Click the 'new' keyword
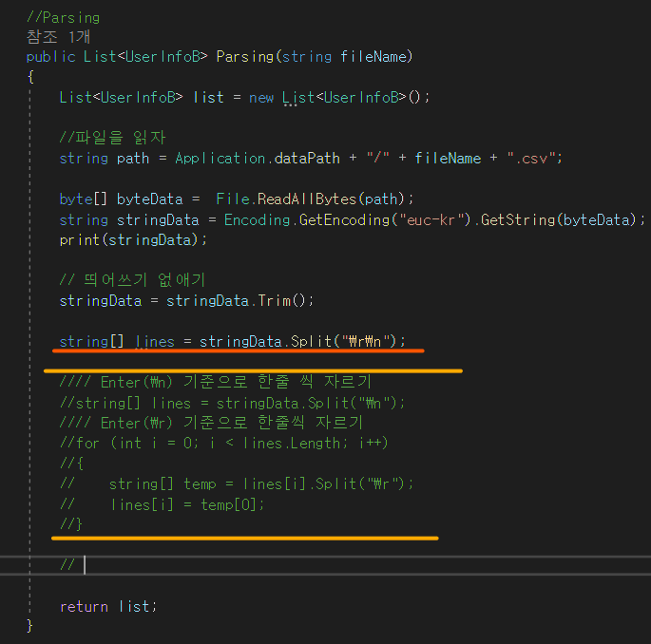651x644 pixels. [x=261, y=98]
